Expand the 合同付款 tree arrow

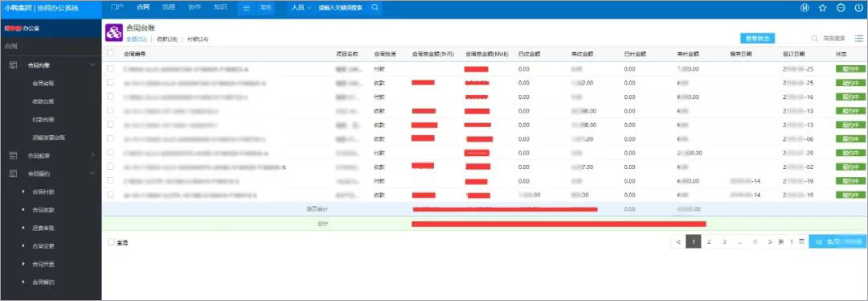coord(23,192)
